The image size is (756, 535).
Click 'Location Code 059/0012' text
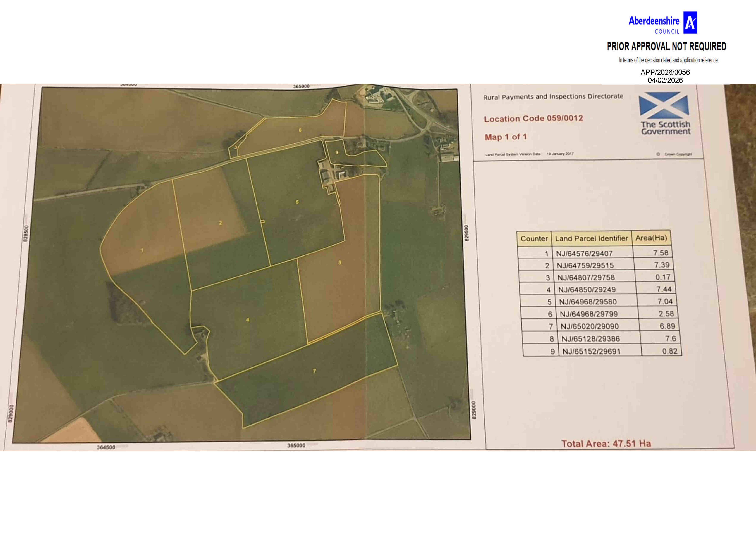[x=533, y=118]
